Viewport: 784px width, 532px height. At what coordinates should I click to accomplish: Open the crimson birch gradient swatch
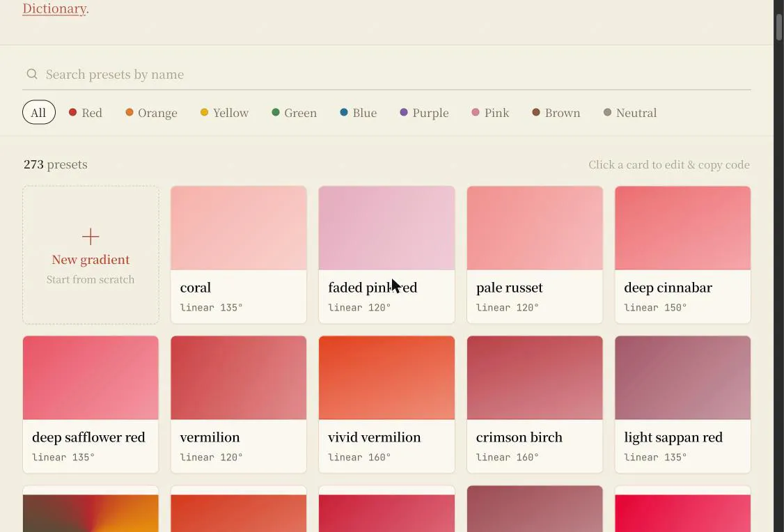[x=535, y=377]
